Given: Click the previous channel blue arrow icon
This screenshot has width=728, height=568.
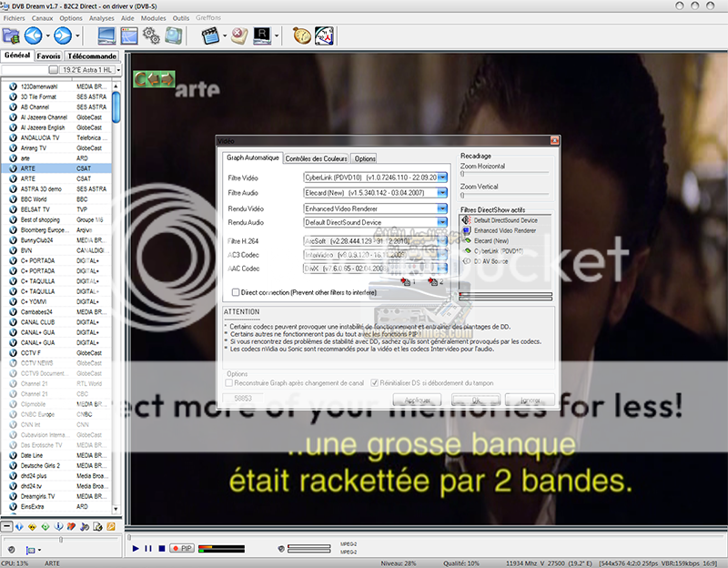Looking at the screenshot, I should coord(33,36).
